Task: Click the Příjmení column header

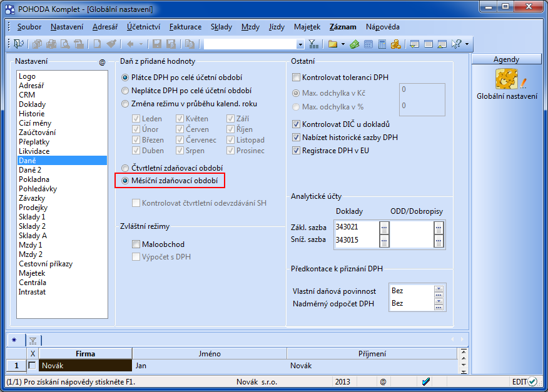Action: (372, 354)
